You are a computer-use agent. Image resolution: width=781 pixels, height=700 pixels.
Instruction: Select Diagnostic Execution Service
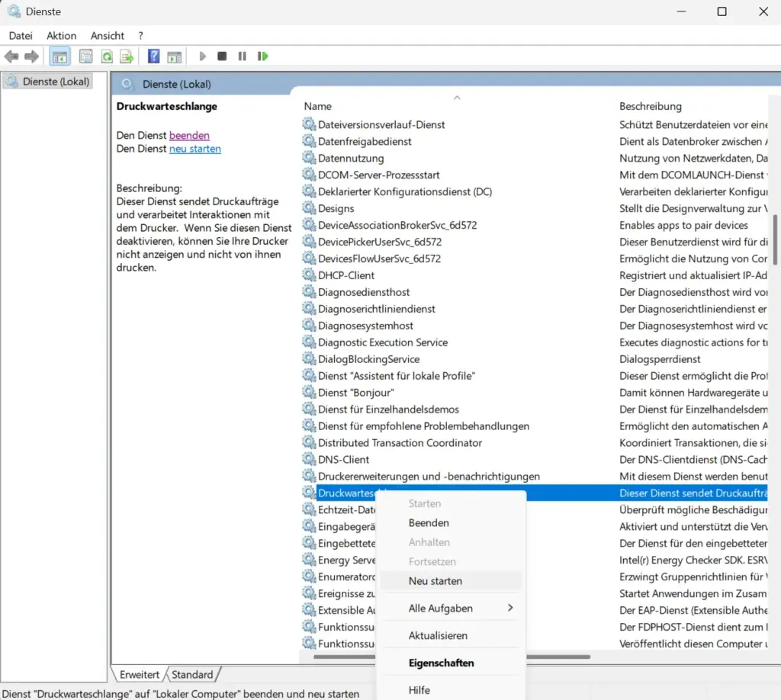(x=383, y=342)
